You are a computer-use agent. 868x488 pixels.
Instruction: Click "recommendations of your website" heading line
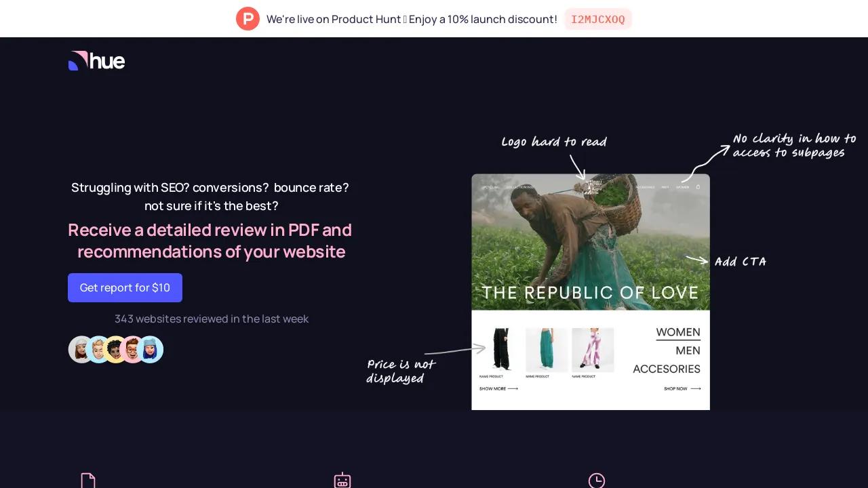pyautogui.click(x=212, y=251)
